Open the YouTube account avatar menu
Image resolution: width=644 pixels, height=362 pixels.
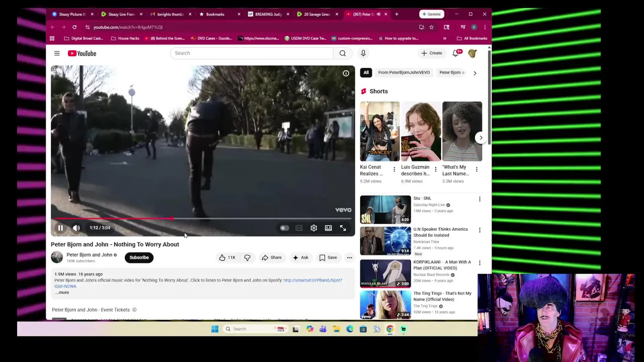tap(472, 53)
